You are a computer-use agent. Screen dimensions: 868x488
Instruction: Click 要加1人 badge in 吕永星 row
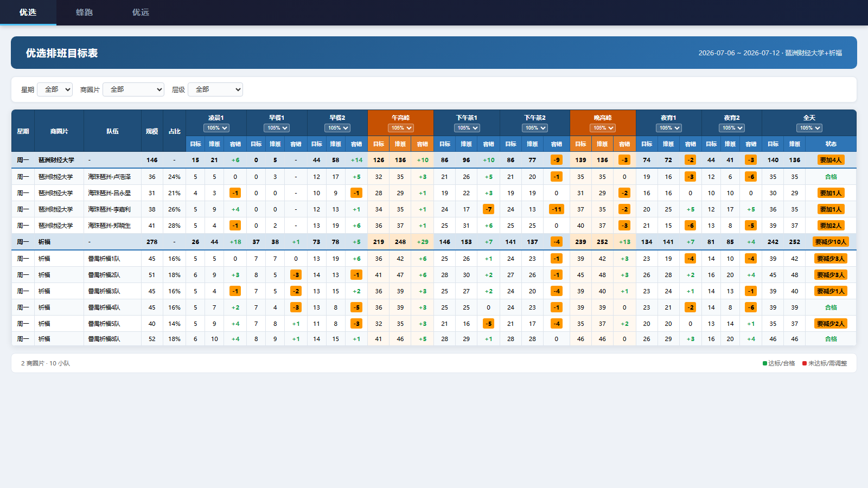[831, 193]
